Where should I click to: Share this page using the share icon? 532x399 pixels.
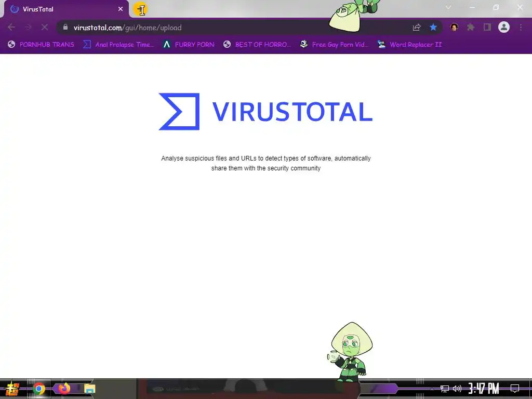click(417, 28)
